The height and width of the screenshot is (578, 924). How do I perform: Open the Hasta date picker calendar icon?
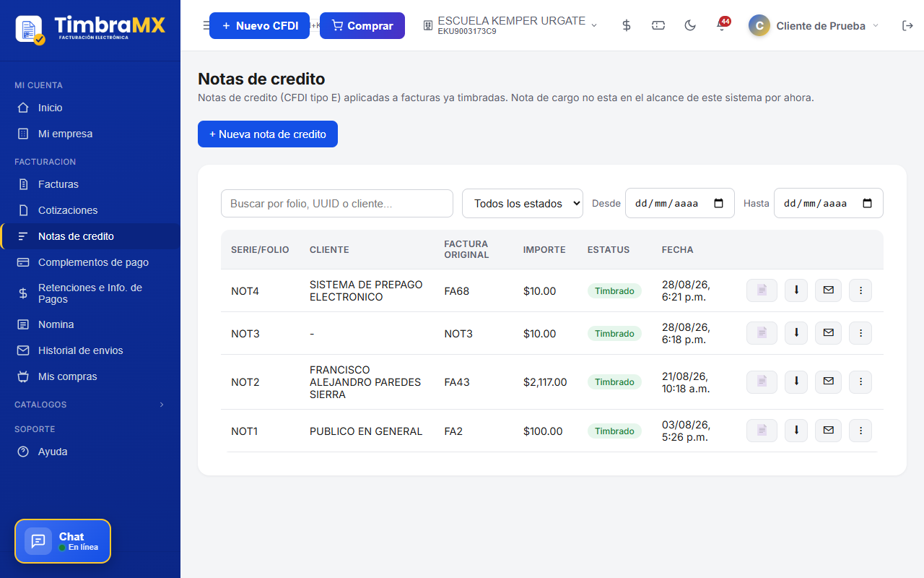point(868,203)
